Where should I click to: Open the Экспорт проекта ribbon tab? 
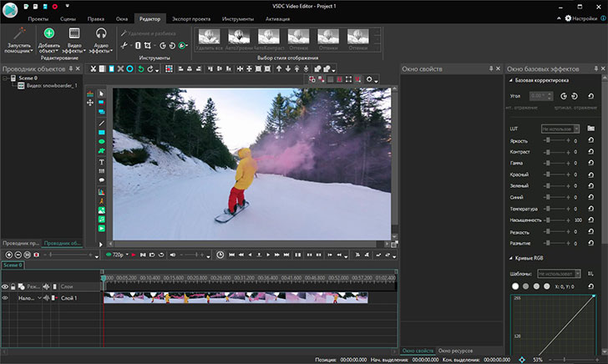(192, 18)
